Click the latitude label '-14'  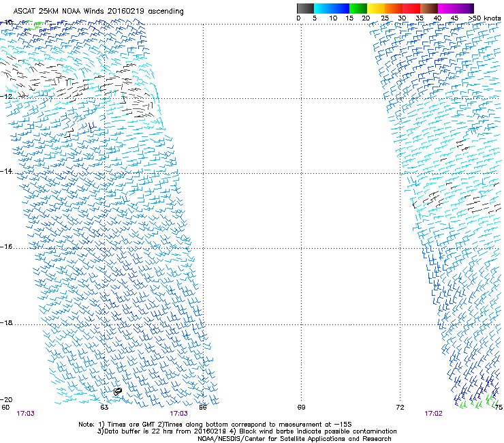[x=6, y=171]
